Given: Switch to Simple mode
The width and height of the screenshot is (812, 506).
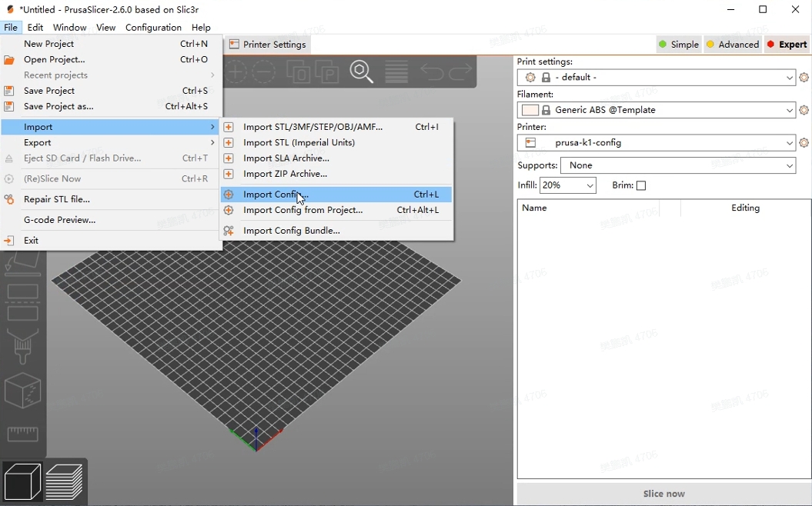Looking at the screenshot, I should (678, 45).
